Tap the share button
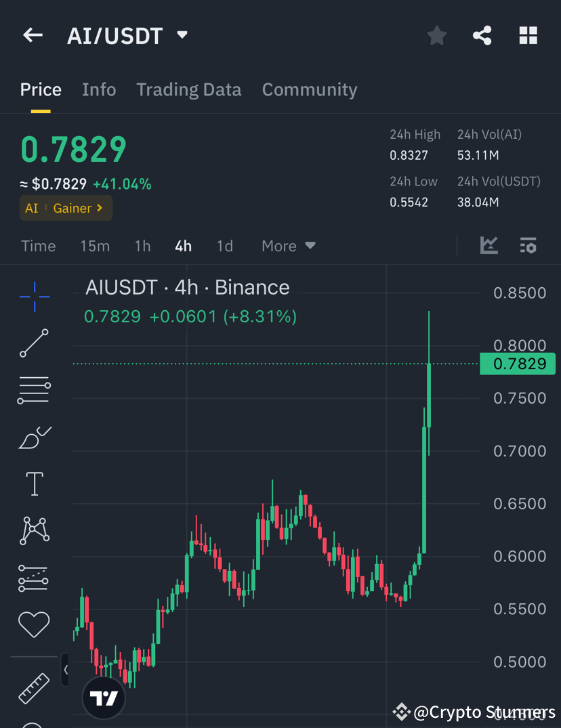This screenshot has height=728, width=561. click(482, 35)
